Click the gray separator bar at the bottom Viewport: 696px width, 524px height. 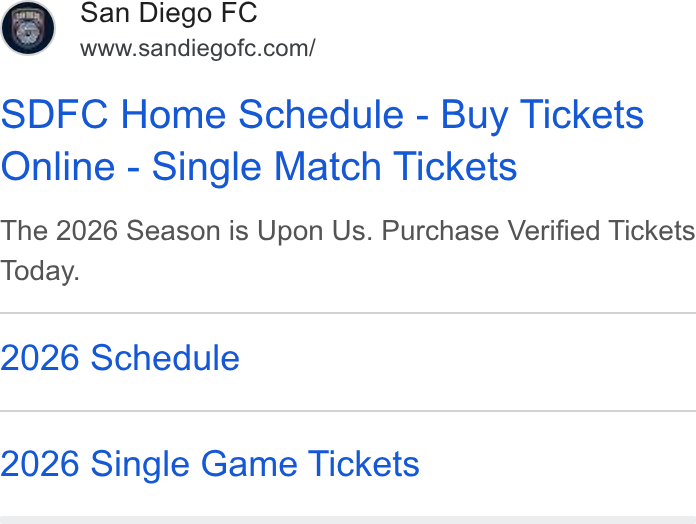tap(348, 520)
